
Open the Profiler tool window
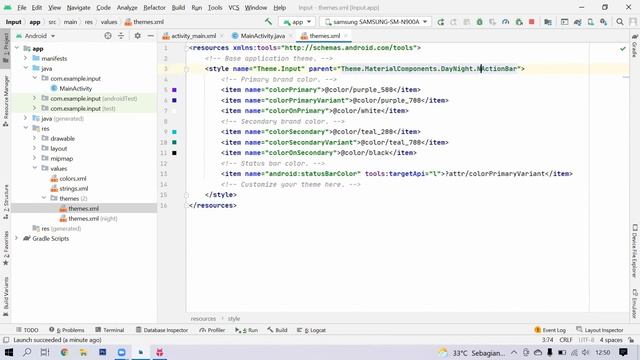212,330
